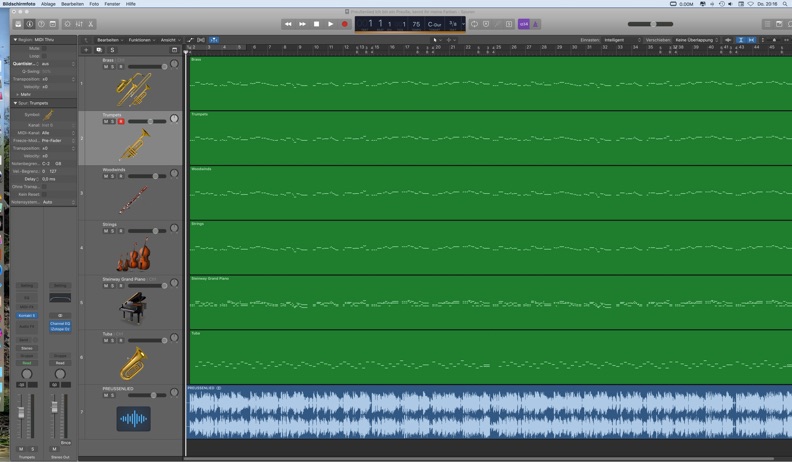
Task: Open the Quantisierung aus dropdown
Action: click(58, 64)
